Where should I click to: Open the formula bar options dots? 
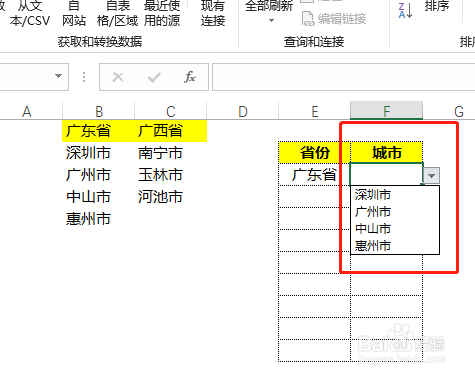(84, 77)
